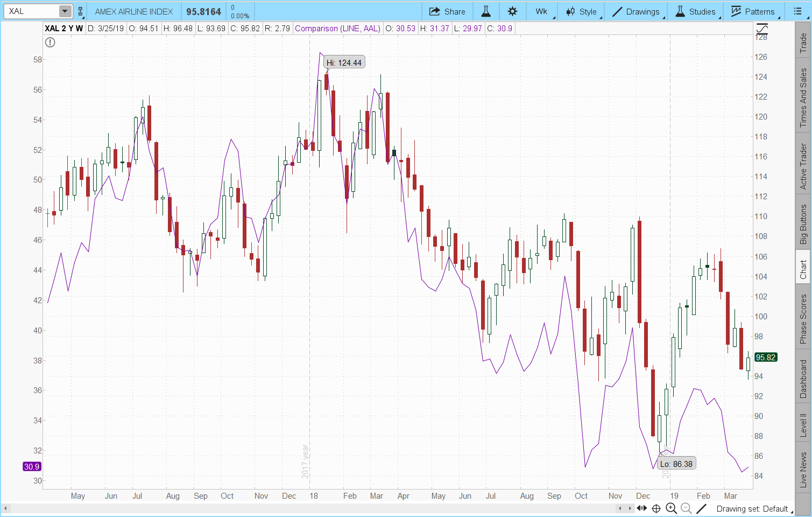This screenshot has height=517, width=812.
Task: Select the line drawing tool in bottom bar
Action: [x=701, y=508]
